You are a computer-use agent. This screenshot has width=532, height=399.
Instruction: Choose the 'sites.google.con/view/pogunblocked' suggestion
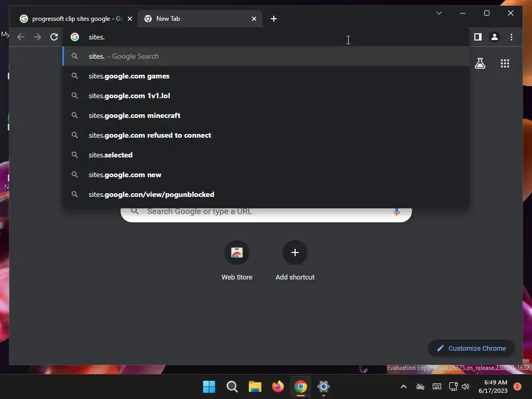coord(266,194)
